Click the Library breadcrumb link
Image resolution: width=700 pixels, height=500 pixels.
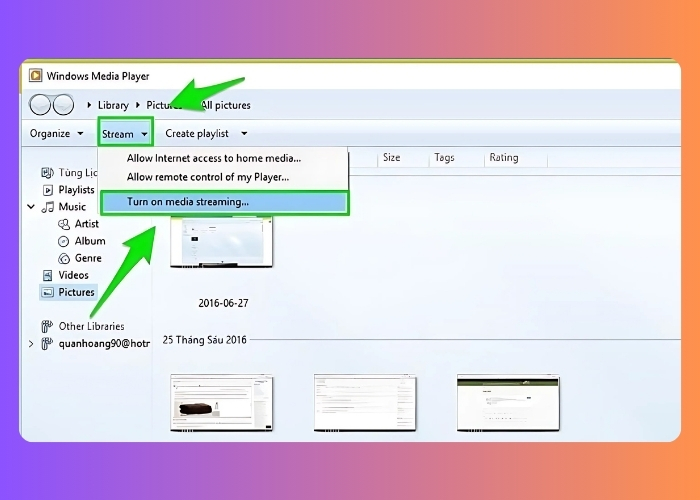point(113,105)
